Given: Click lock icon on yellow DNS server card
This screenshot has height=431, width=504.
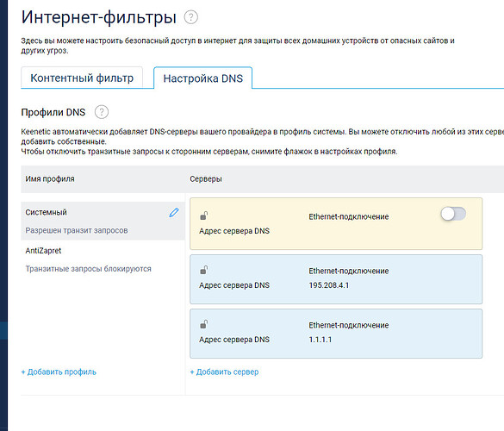Looking at the screenshot, I should (x=204, y=215).
